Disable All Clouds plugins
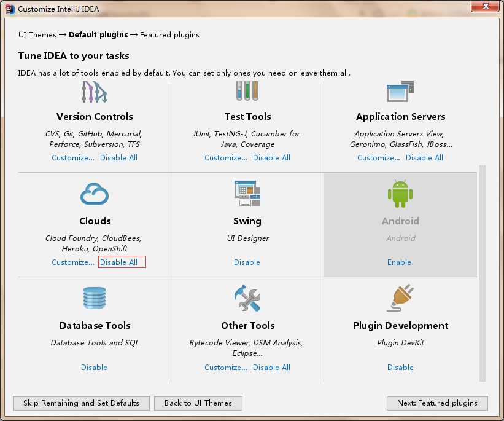Image resolution: width=504 pixels, height=421 pixels. [x=118, y=262]
